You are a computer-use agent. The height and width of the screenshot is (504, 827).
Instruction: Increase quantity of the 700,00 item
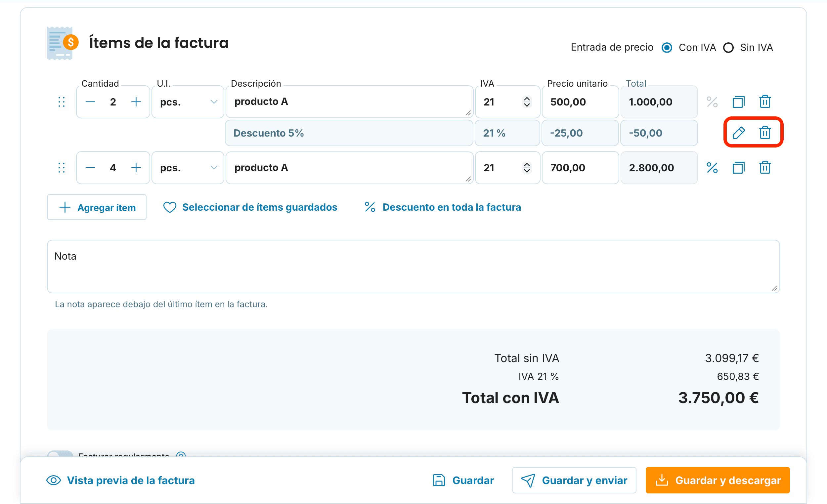click(136, 167)
